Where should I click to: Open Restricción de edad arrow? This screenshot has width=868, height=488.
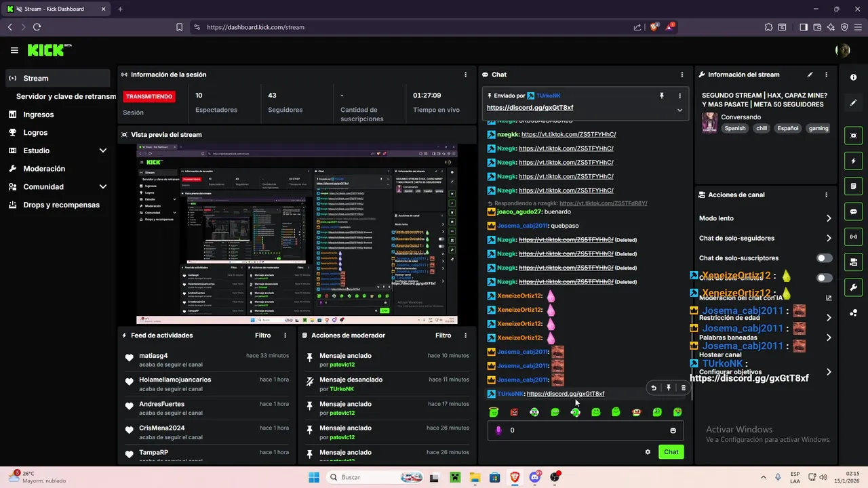829,317
